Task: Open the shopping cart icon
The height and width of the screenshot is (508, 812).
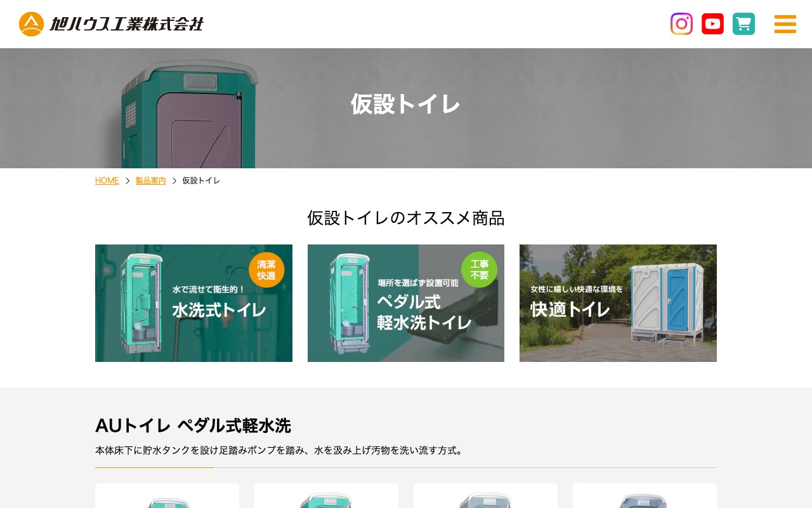Action: pyautogui.click(x=743, y=23)
